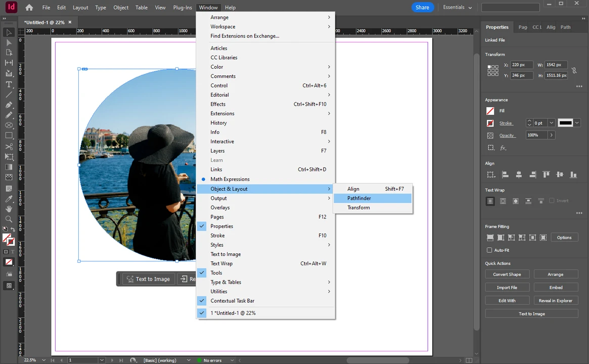Select the Pencil tool

click(9, 115)
